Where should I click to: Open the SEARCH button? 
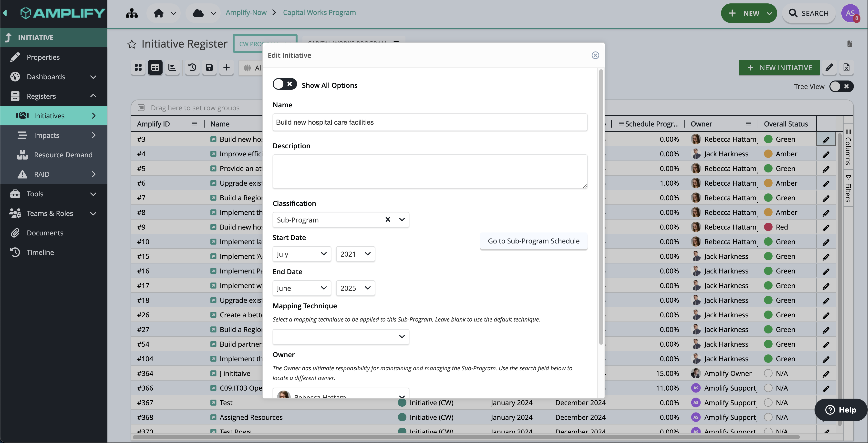pos(808,13)
